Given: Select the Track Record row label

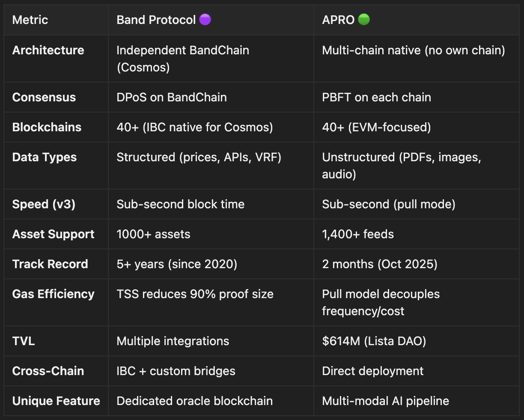Looking at the screenshot, I should pos(50,264).
